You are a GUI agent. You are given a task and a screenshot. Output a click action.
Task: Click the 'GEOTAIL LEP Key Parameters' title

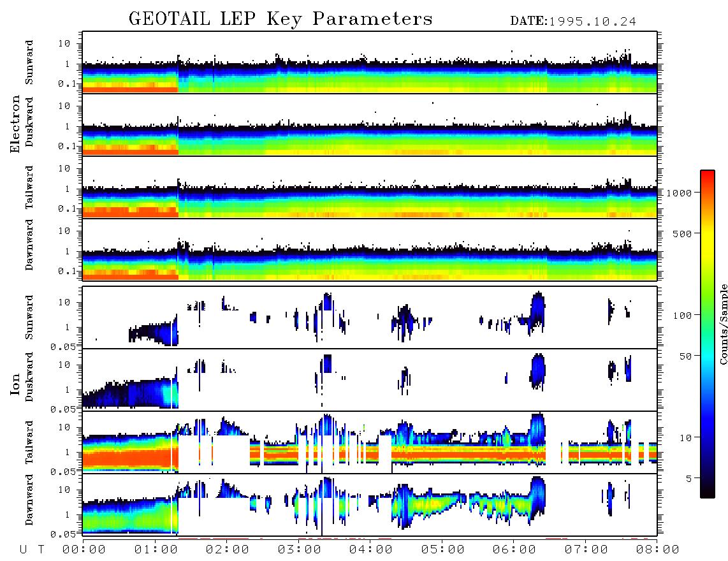coord(280,20)
